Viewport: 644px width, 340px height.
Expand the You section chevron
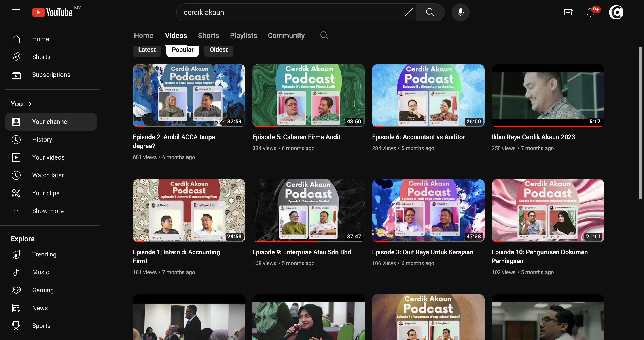(x=30, y=104)
